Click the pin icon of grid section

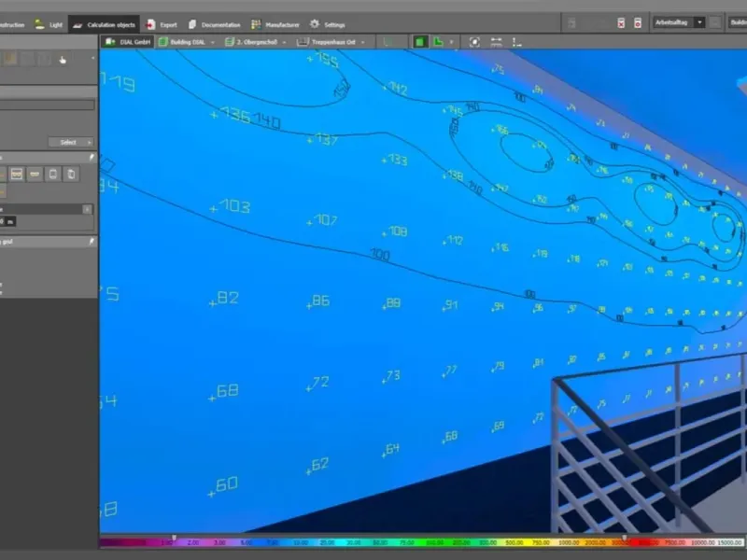coord(92,242)
